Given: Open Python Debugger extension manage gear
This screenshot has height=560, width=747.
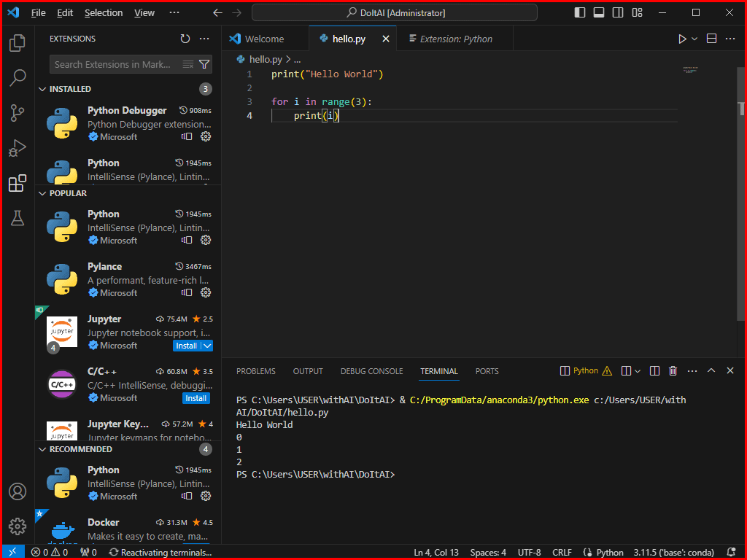Looking at the screenshot, I should (x=206, y=136).
